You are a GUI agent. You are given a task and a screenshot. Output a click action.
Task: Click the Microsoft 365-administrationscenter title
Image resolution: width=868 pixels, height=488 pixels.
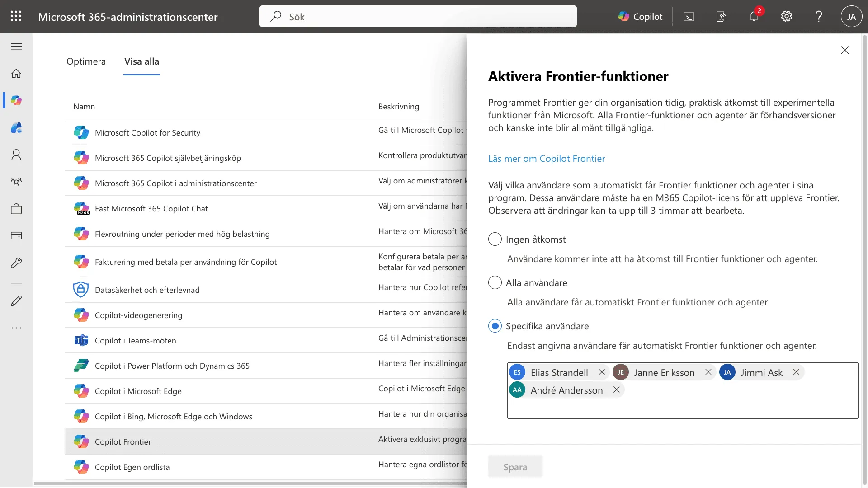pos(128,17)
